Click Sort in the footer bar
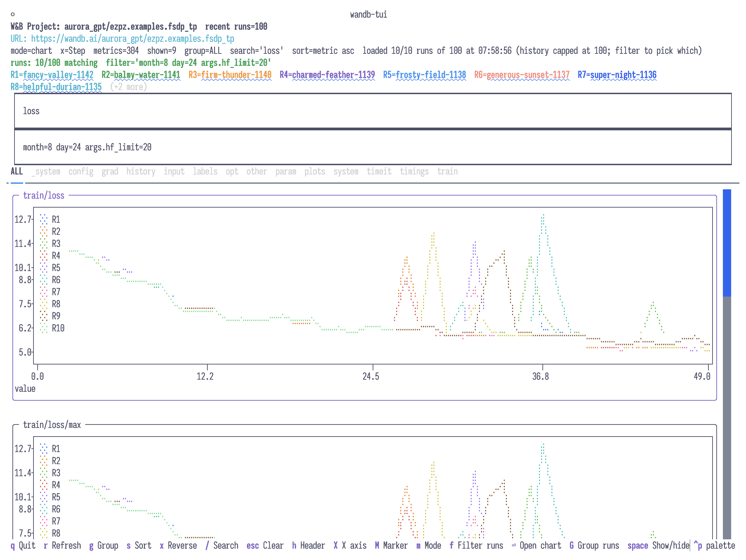Viewport: 746px width, 560px height. coord(139,546)
